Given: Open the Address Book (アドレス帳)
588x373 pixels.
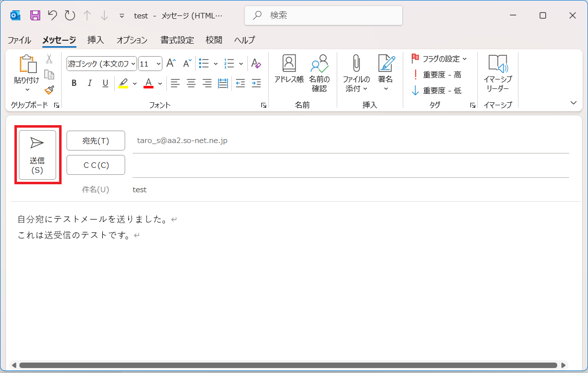Looking at the screenshot, I should point(289,69).
